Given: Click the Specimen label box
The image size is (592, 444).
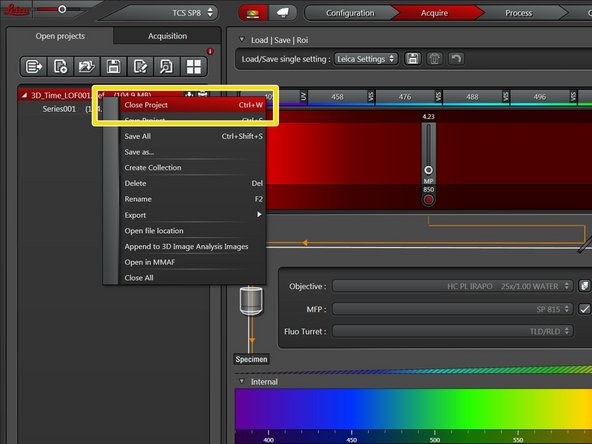Looking at the screenshot, I should (x=251, y=359).
